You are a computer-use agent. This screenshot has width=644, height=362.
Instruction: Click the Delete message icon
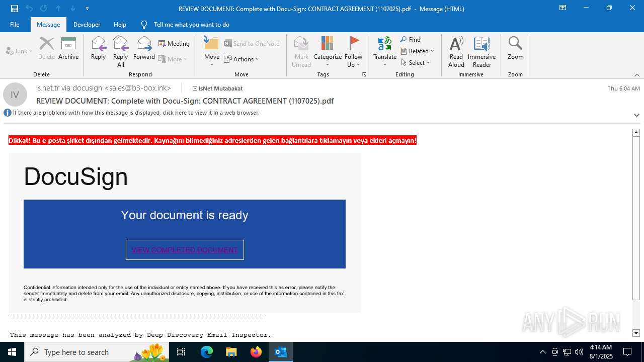tap(46, 48)
